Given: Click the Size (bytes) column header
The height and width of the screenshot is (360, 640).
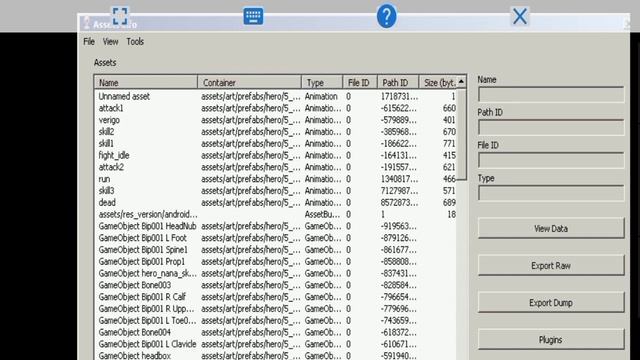Looking at the screenshot, I should pos(438,82).
